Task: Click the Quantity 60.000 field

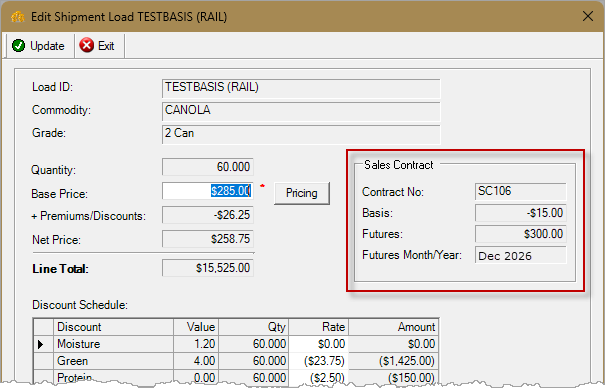Action: click(x=208, y=167)
